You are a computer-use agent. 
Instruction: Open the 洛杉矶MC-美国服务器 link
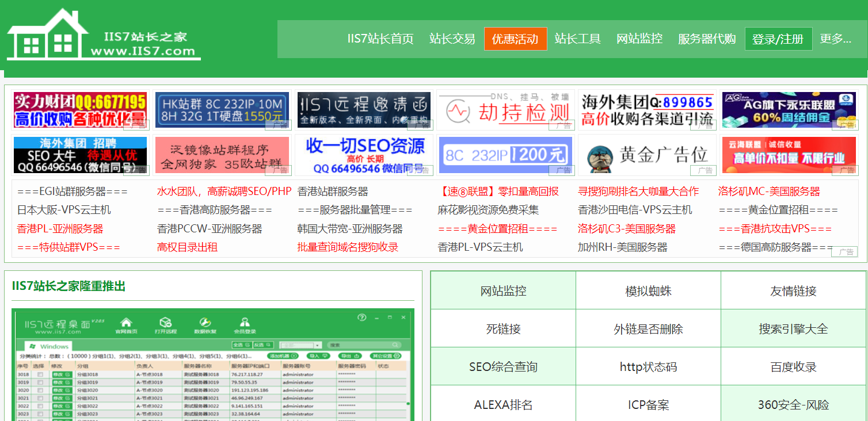[x=769, y=192]
